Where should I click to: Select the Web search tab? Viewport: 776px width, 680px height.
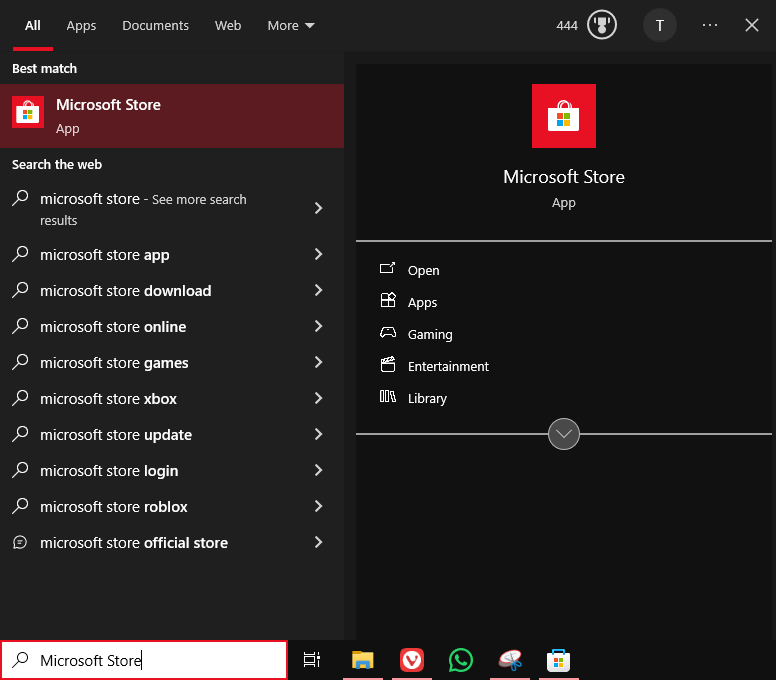tap(228, 25)
